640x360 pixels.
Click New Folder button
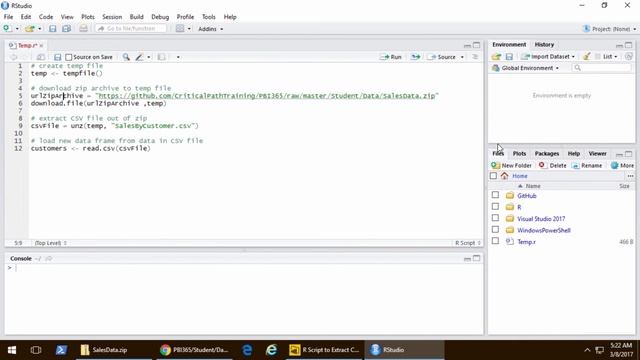[511, 165]
